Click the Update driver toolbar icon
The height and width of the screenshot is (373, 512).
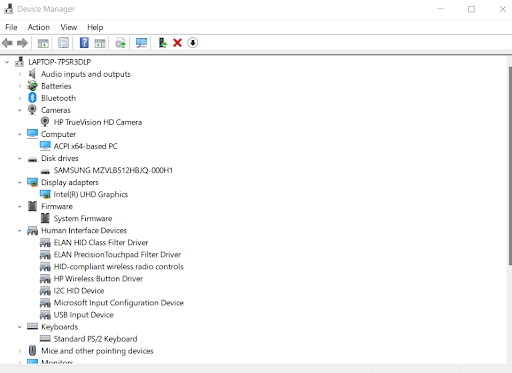(x=120, y=43)
